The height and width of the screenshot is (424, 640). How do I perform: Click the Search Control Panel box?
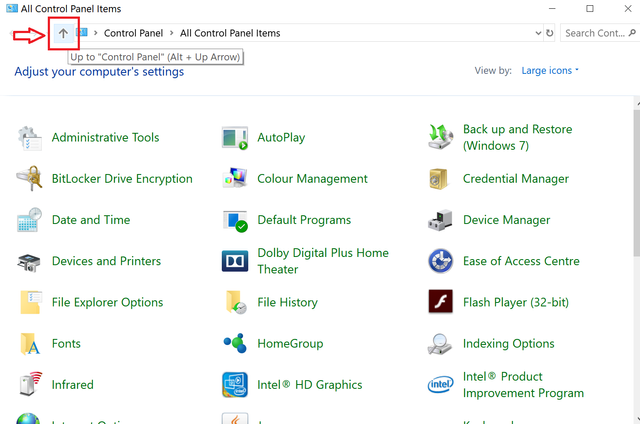click(598, 33)
